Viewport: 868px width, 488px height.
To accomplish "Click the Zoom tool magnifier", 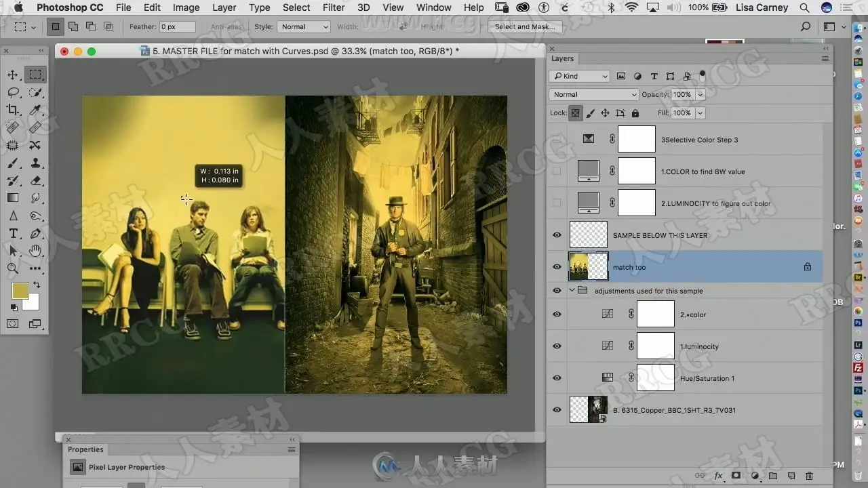I will coord(13,268).
